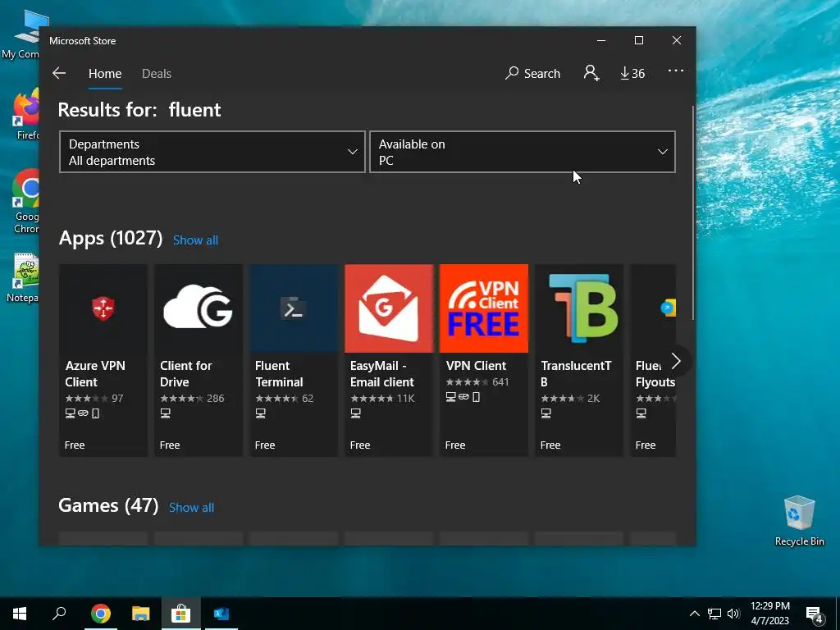Open the Outlook taskbar icon
This screenshot has width=840, height=630.
[x=221, y=614]
